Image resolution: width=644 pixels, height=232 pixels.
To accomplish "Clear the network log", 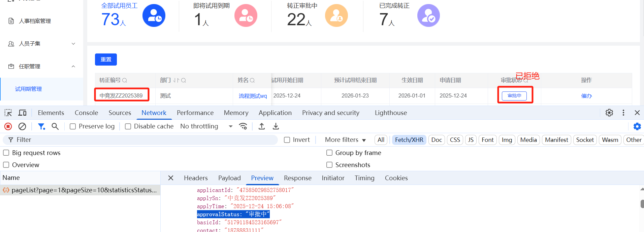I will coord(22,126).
